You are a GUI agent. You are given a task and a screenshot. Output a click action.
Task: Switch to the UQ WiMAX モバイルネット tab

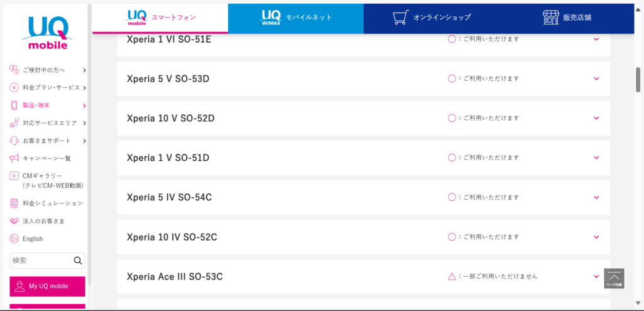click(x=296, y=18)
